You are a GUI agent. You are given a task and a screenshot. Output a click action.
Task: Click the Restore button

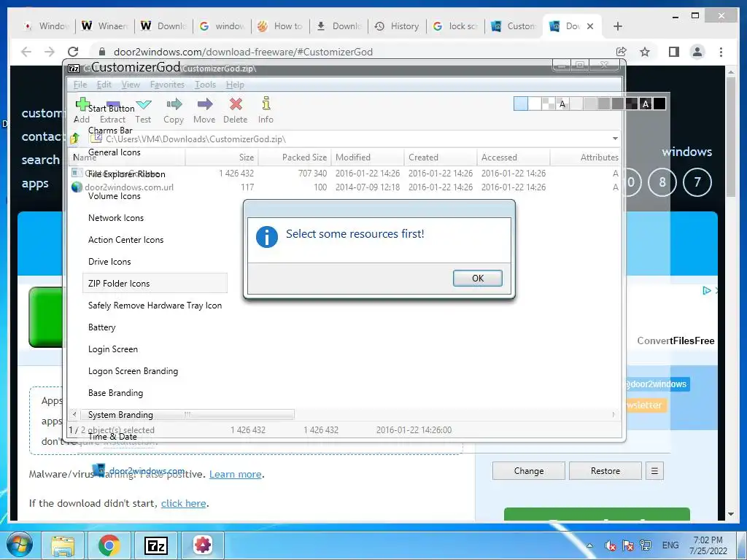click(605, 471)
